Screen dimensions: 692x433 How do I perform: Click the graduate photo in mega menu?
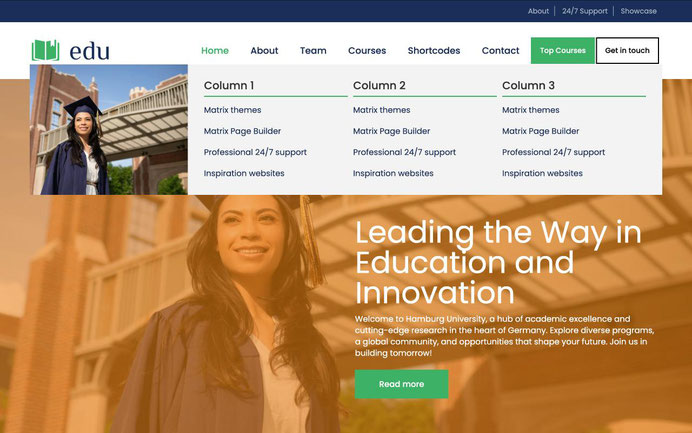point(109,130)
